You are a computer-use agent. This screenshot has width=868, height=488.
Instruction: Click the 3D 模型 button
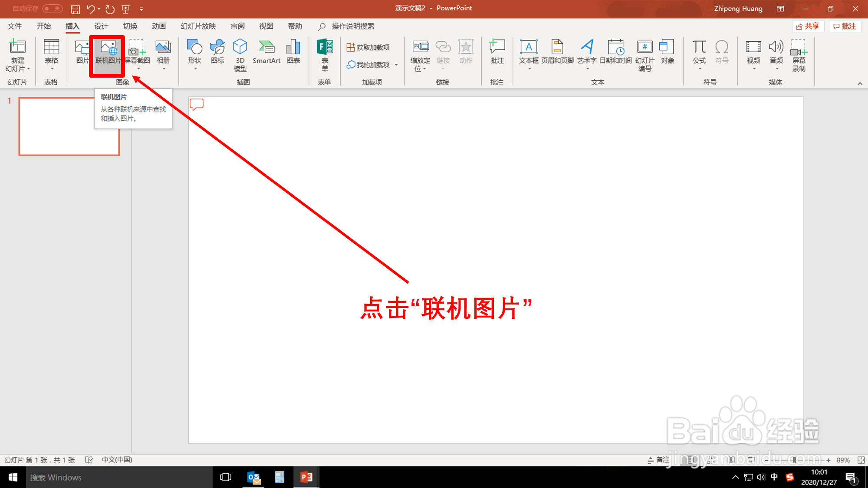[240, 55]
